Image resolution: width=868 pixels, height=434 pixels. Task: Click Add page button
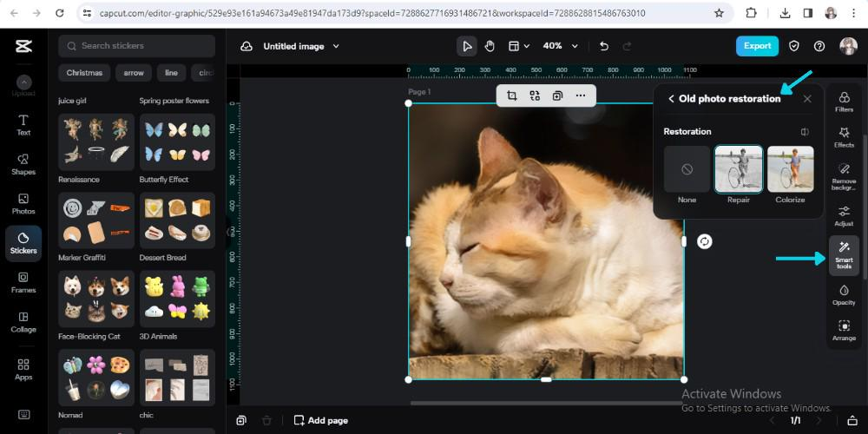click(320, 420)
